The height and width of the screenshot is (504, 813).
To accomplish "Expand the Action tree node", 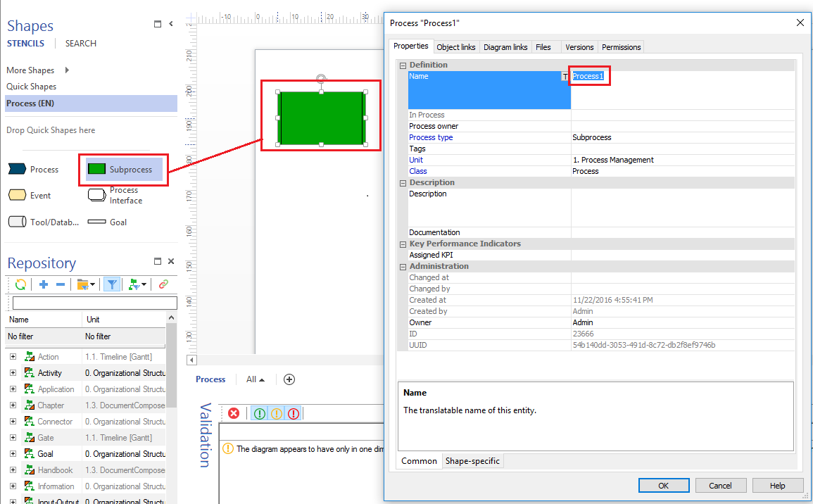I will pyautogui.click(x=13, y=357).
